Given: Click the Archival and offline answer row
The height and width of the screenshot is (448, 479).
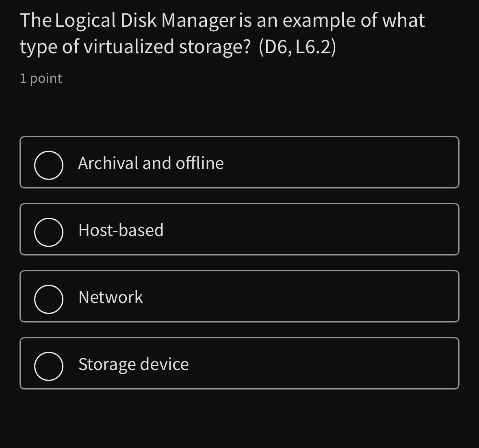Looking at the screenshot, I should 239,162.
